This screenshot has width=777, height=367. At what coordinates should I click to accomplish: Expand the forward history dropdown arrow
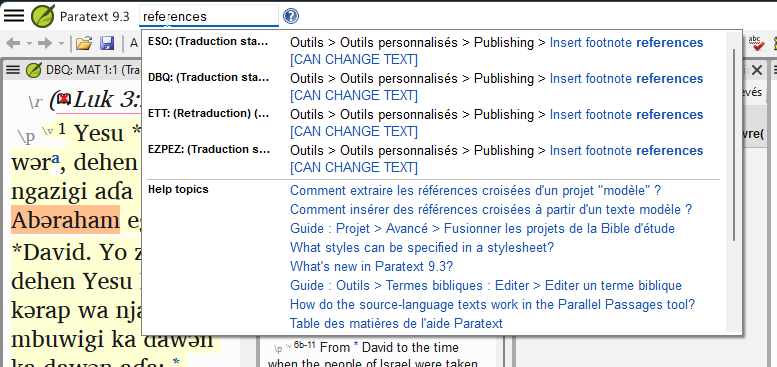61,44
